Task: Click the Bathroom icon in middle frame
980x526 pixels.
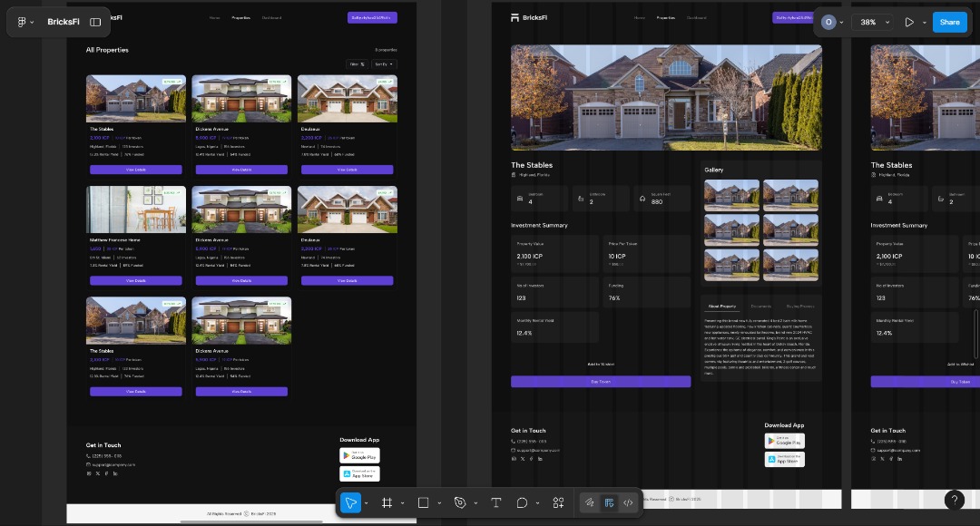Action: pos(581,199)
